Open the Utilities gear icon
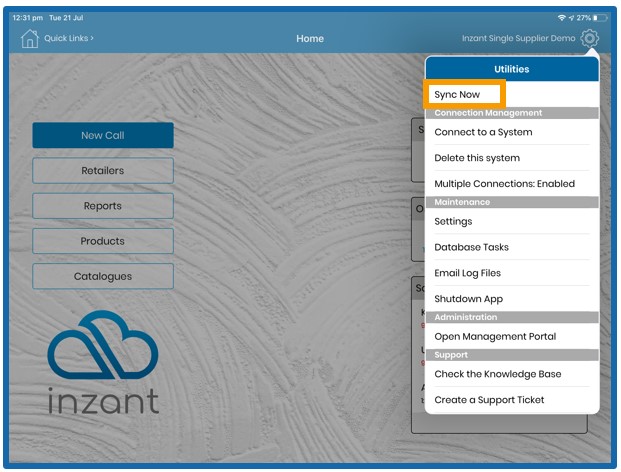 (589, 38)
